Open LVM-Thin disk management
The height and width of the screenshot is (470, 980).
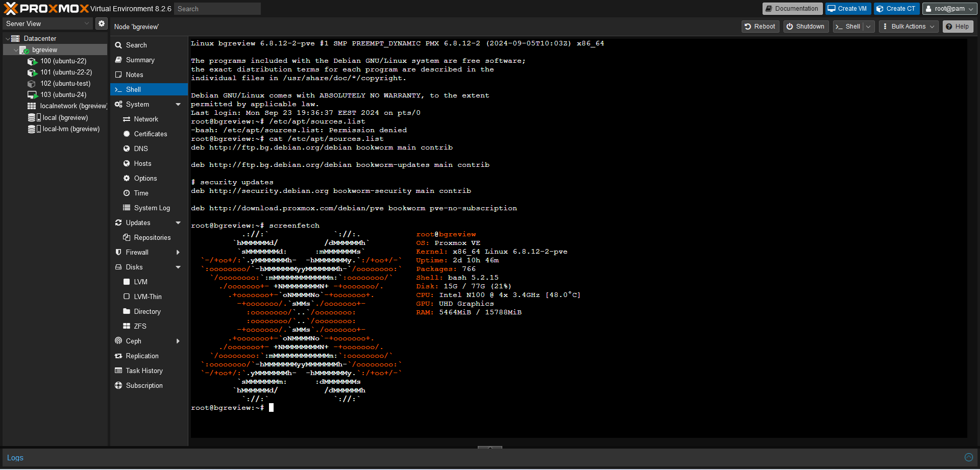[x=149, y=296]
